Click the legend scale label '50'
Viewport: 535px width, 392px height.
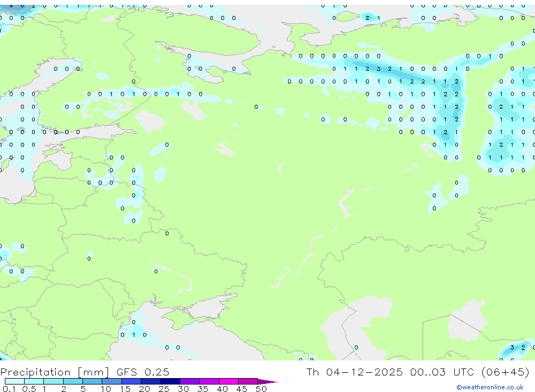click(x=261, y=389)
